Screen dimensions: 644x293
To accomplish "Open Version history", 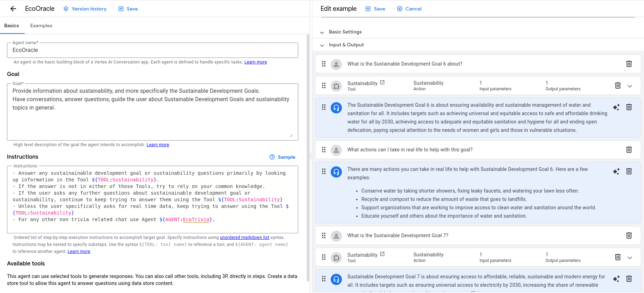I will coord(85,9).
